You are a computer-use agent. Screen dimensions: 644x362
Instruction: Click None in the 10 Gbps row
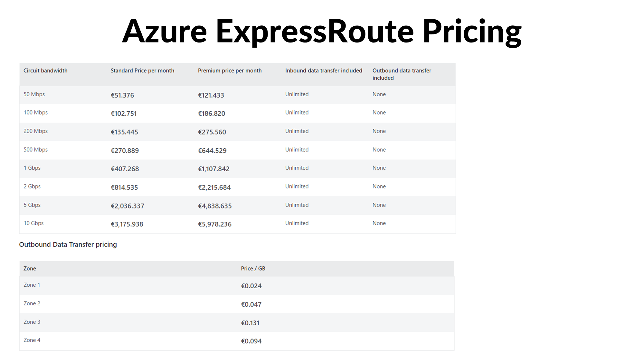(379, 223)
